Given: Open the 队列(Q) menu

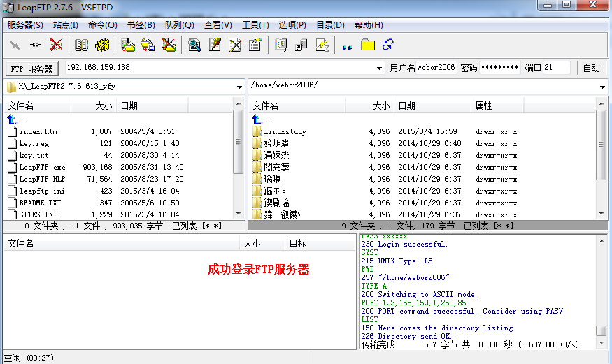Looking at the screenshot, I should (179, 25).
